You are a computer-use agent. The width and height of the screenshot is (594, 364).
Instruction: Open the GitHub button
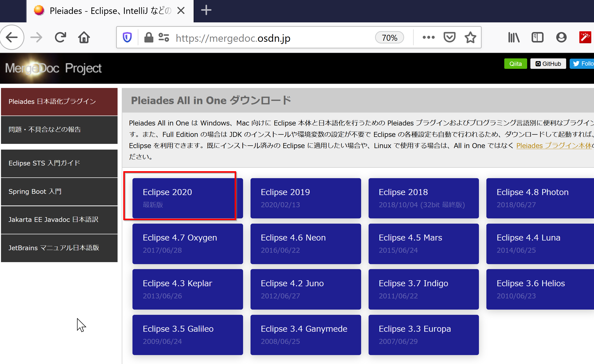(548, 64)
